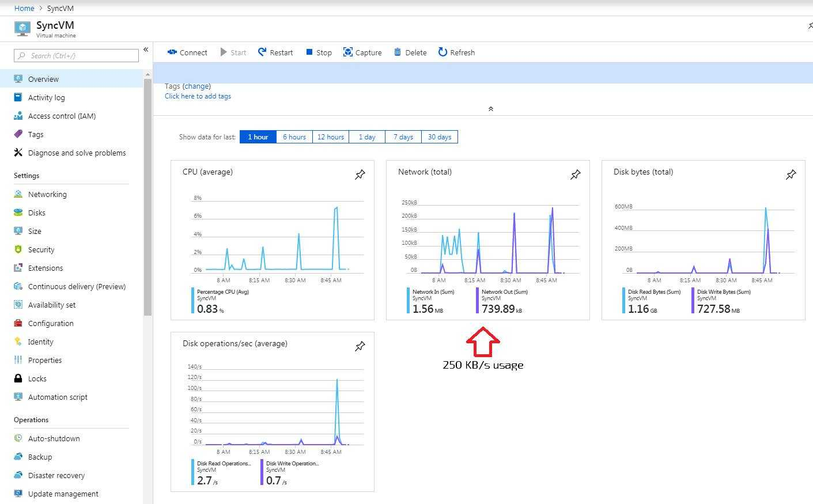
Task: Click the Search (Ctrl+/) field
Action: click(x=76, y=55)
